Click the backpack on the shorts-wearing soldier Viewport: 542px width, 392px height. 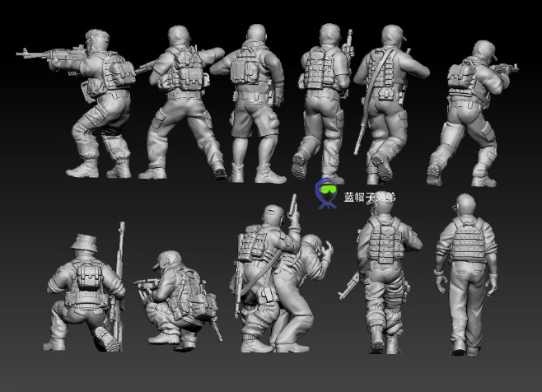pyautogui.click(x=246, y=67)
